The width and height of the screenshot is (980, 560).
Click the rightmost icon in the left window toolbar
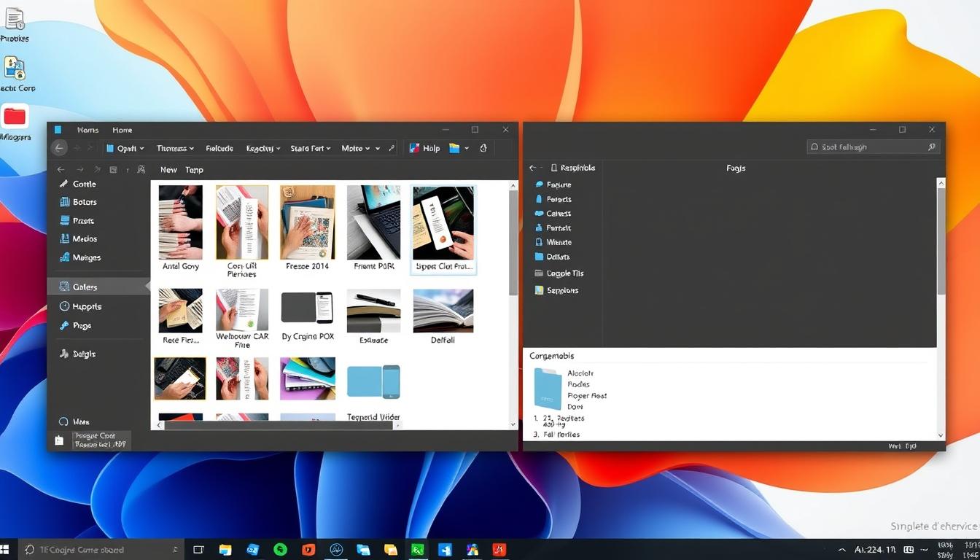point(483,148)
